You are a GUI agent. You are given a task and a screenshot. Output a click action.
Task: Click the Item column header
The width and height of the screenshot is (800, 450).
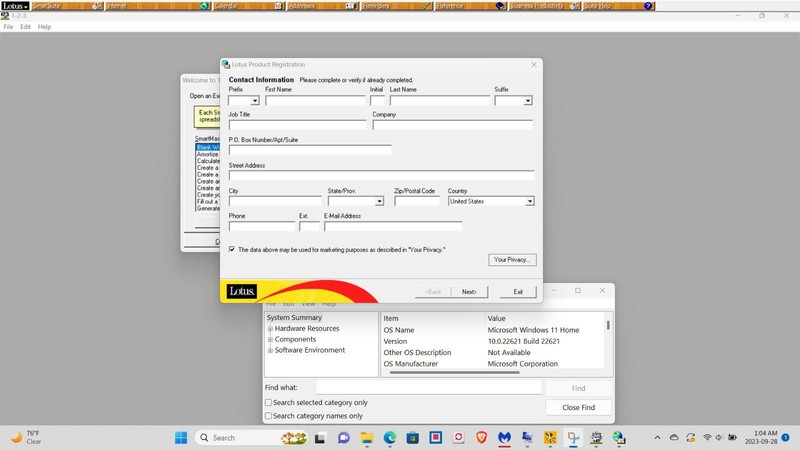[x=433, y=318]
